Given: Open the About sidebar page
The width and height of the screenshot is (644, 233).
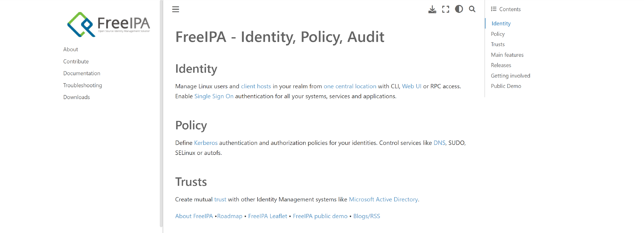Looking at the screenshot, I should click(71, 49).
